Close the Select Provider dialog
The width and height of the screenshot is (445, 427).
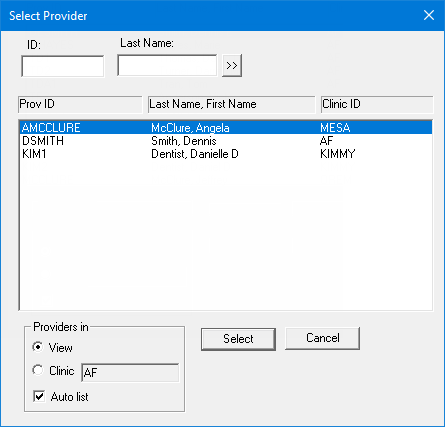coord(429,15)
